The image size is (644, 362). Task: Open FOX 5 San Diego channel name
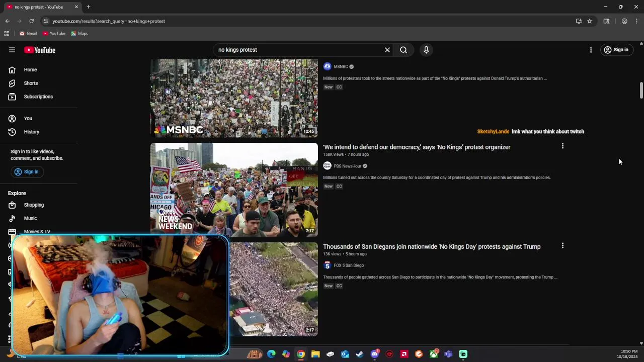tap(349, 265)
